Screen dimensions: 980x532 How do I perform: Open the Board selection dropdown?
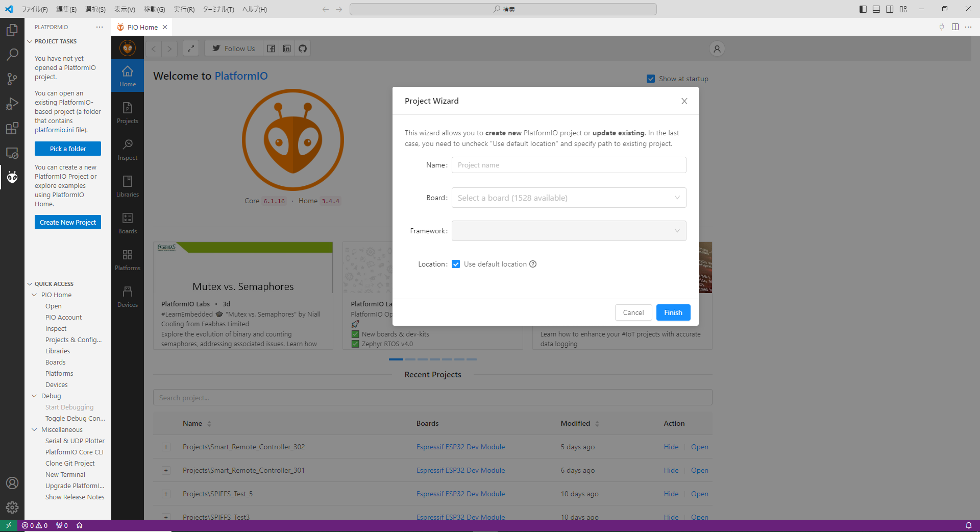point(569,198)
